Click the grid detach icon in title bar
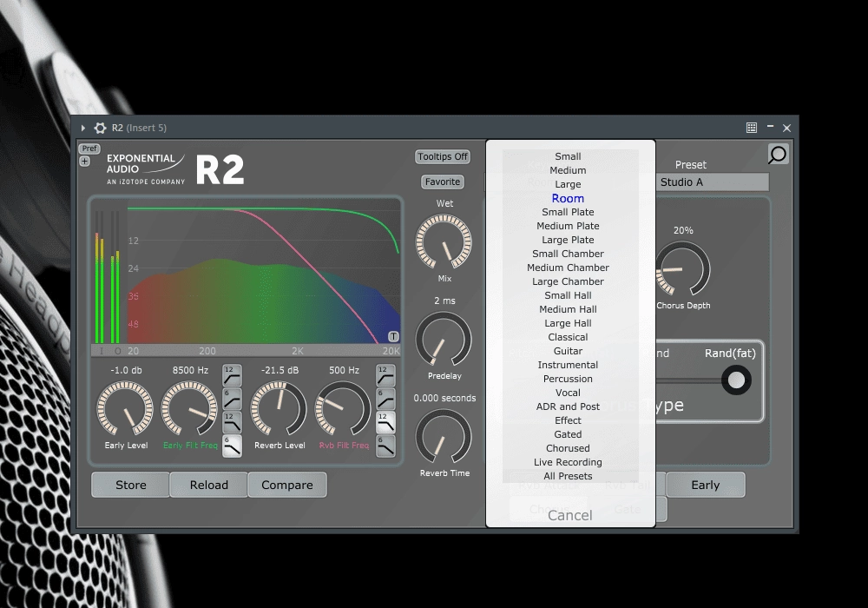Screen dimensions: 868x608 751,128
